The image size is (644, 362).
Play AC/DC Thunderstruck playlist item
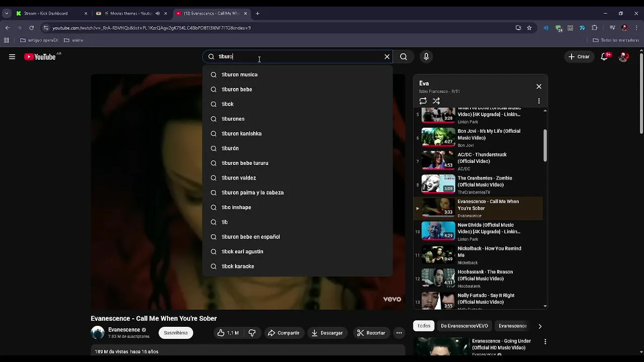pyautogui.click(x=478, y=161)
